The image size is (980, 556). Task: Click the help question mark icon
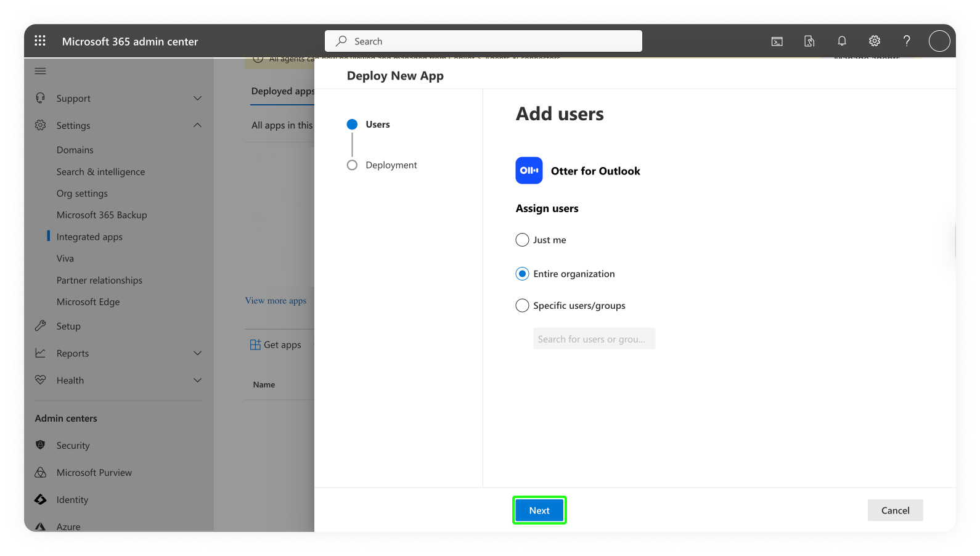point(906,41)
